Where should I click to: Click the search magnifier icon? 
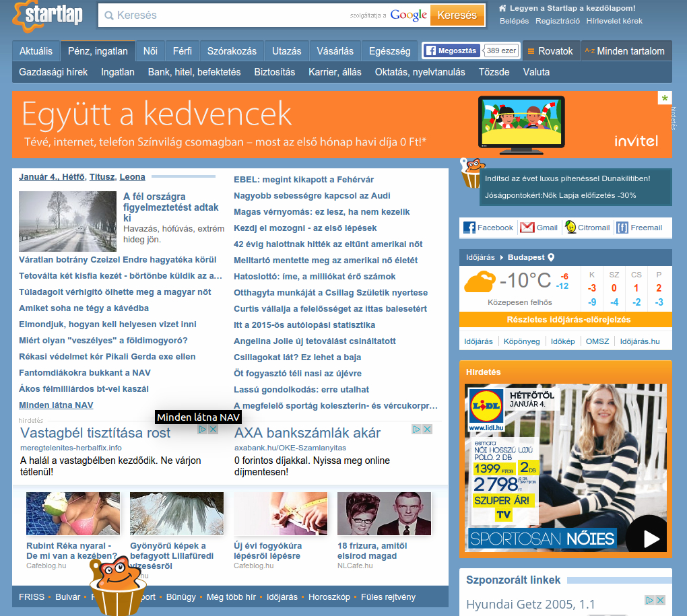pos(108,15)
